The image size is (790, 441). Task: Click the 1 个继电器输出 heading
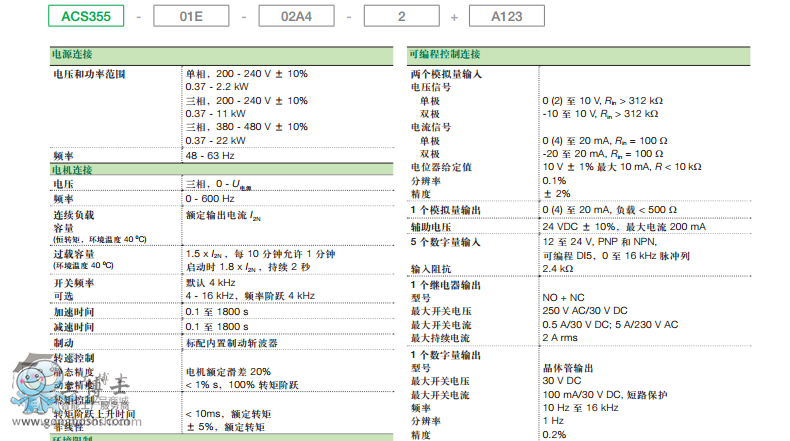[446, 284]
